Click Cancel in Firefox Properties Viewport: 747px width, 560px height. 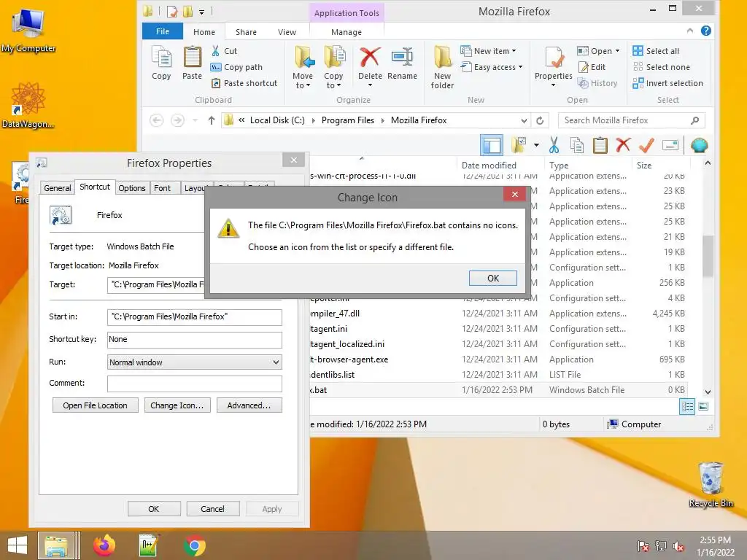[x=212, y=509]
